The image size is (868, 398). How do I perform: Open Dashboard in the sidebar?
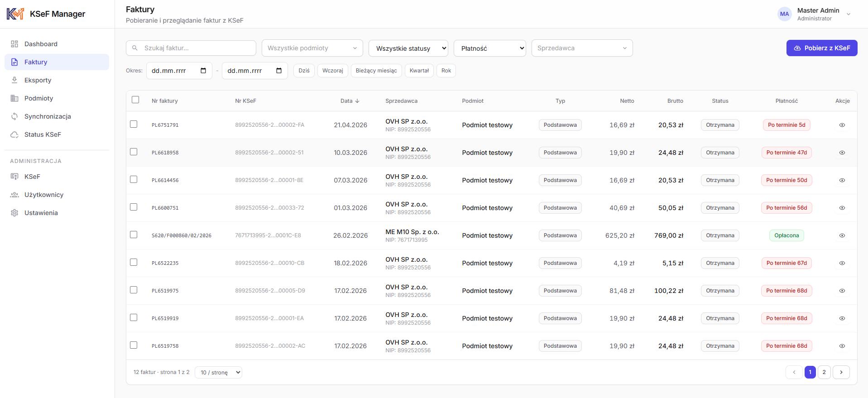pos(57,44)
